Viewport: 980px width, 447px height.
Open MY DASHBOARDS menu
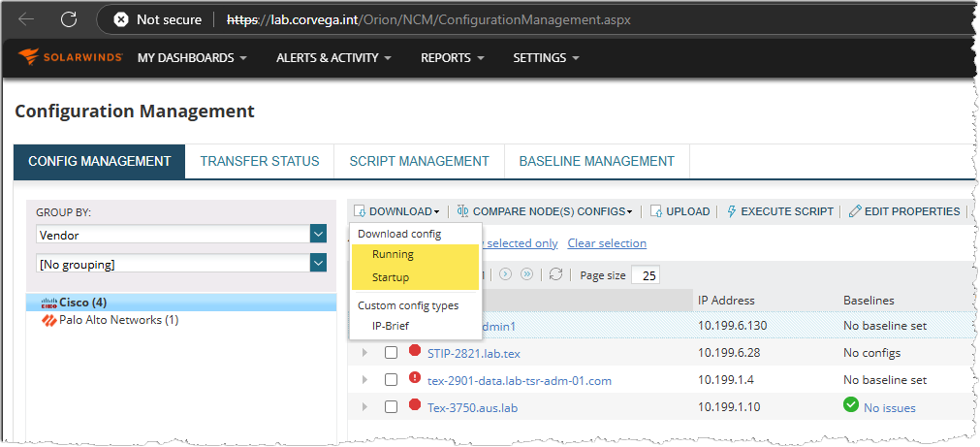192,57
